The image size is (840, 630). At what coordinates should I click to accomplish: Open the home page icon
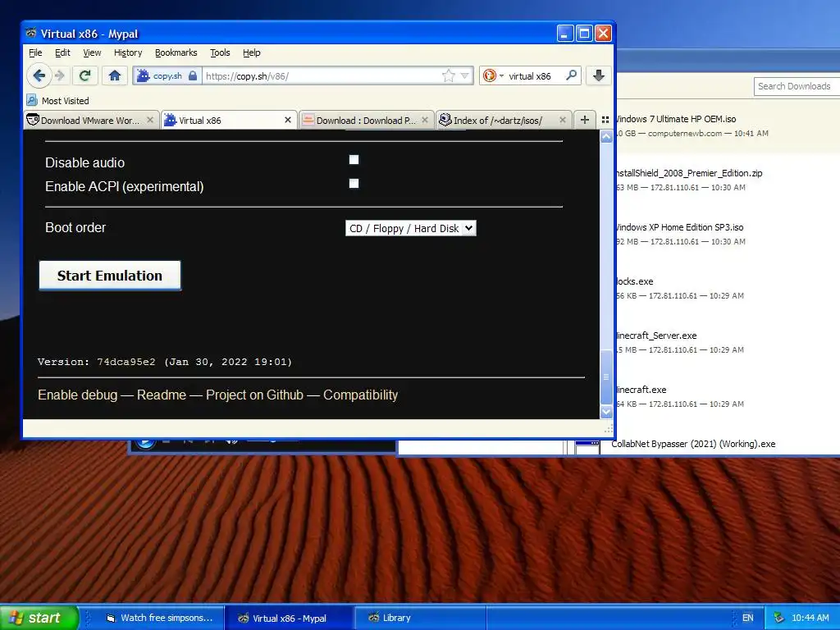click(x=115, y=75)
